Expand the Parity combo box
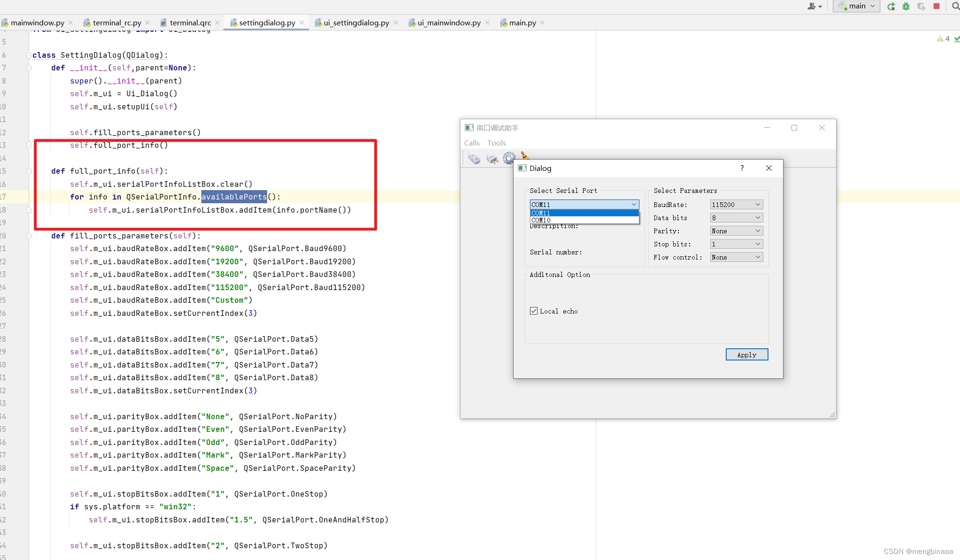Screen dimensions: 960x560 [736, 231]
